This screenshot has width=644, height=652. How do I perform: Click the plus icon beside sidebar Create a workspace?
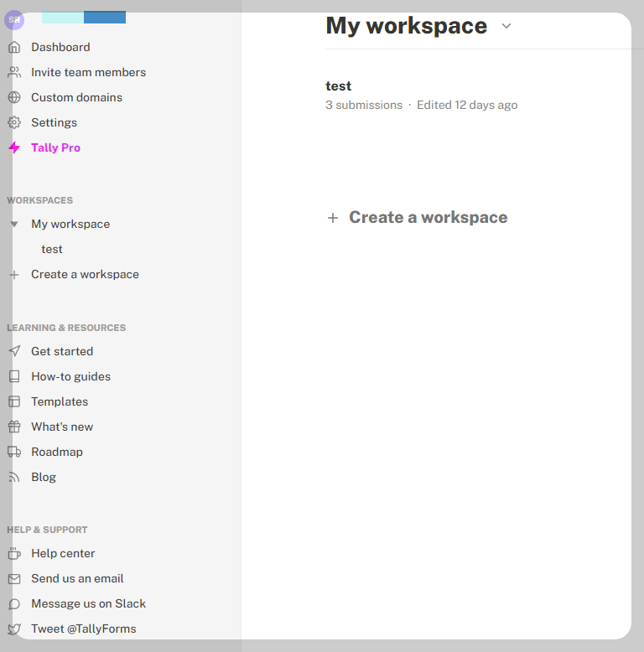(14, 275)
